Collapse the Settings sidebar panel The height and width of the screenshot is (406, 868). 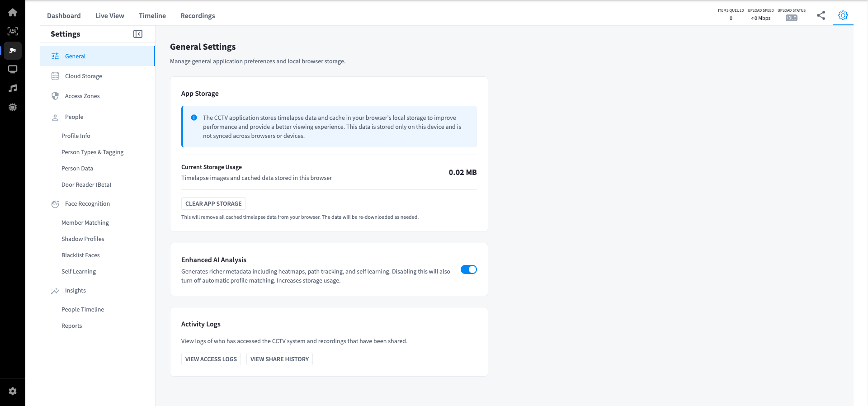coord(138,34)
